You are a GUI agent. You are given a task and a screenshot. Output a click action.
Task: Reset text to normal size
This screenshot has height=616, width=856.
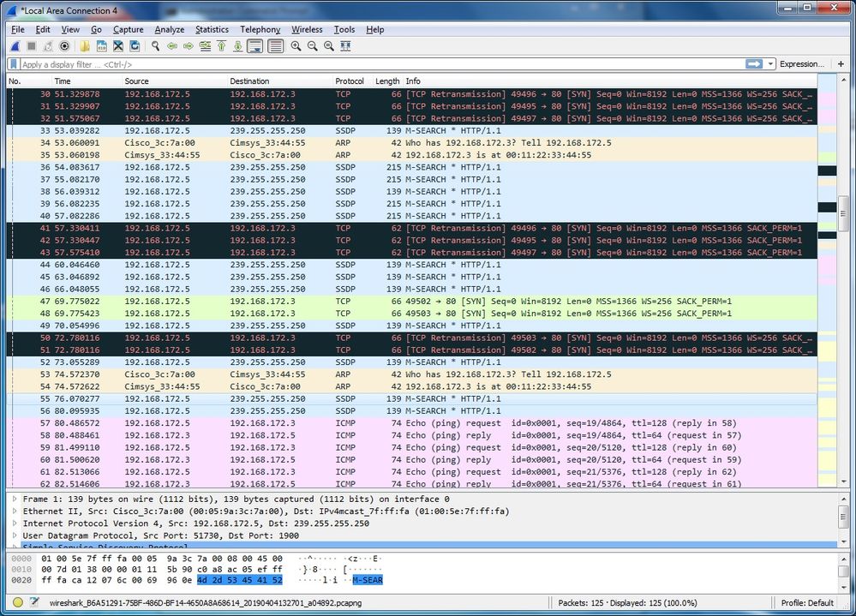(329, 46)
